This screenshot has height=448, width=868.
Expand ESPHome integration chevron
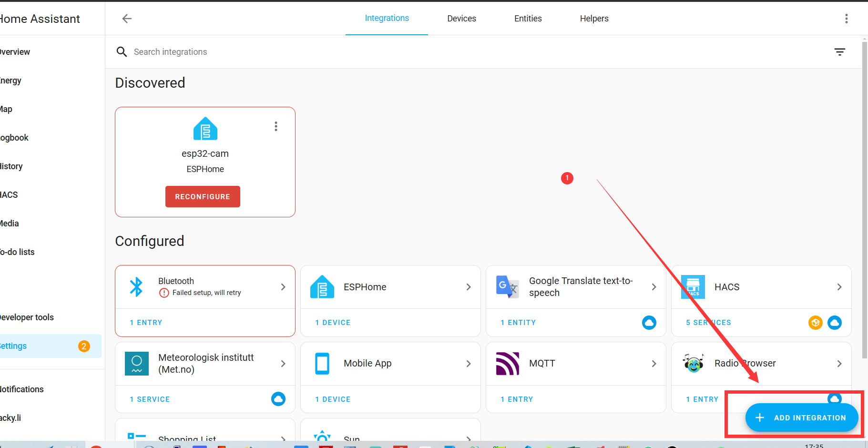click(469, 287)
